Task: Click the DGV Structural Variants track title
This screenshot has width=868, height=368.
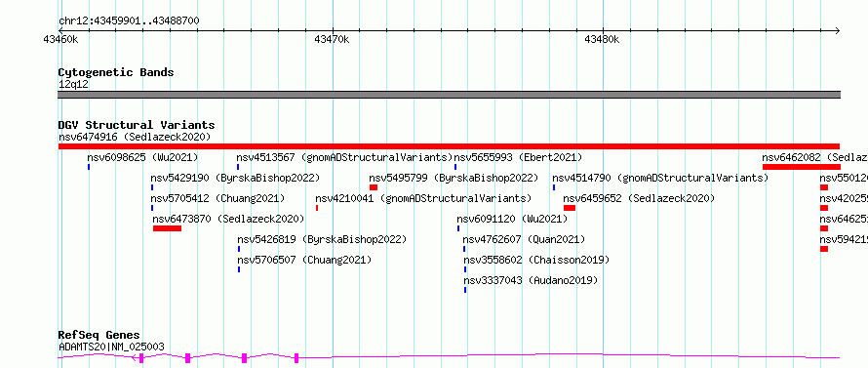Action: tap(137, 125)
